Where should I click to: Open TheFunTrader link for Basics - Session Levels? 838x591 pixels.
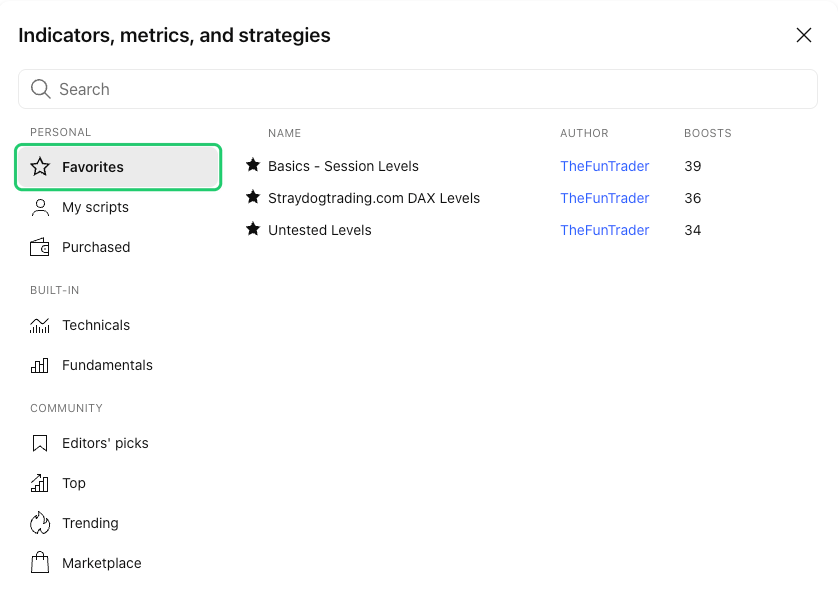(x=604, y=166)
